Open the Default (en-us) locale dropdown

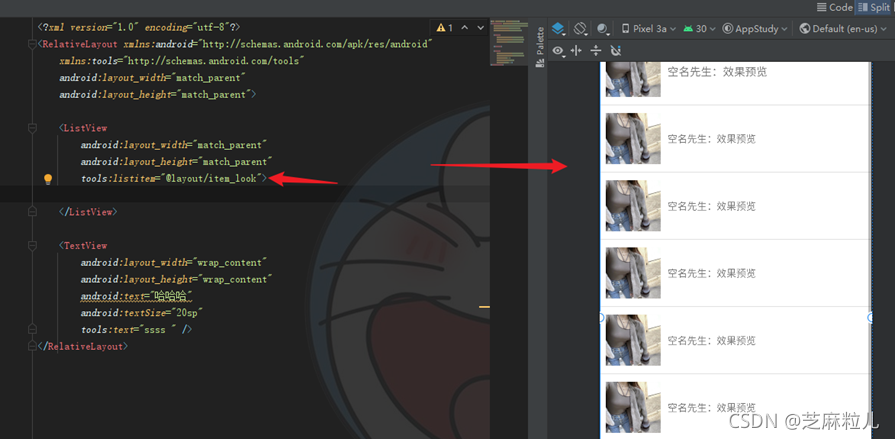coord(841,29)
